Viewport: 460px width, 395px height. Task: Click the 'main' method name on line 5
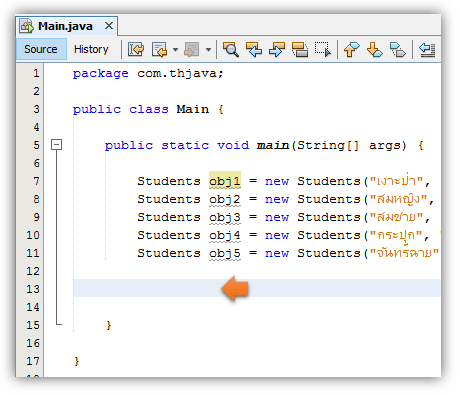click(273, 145)
